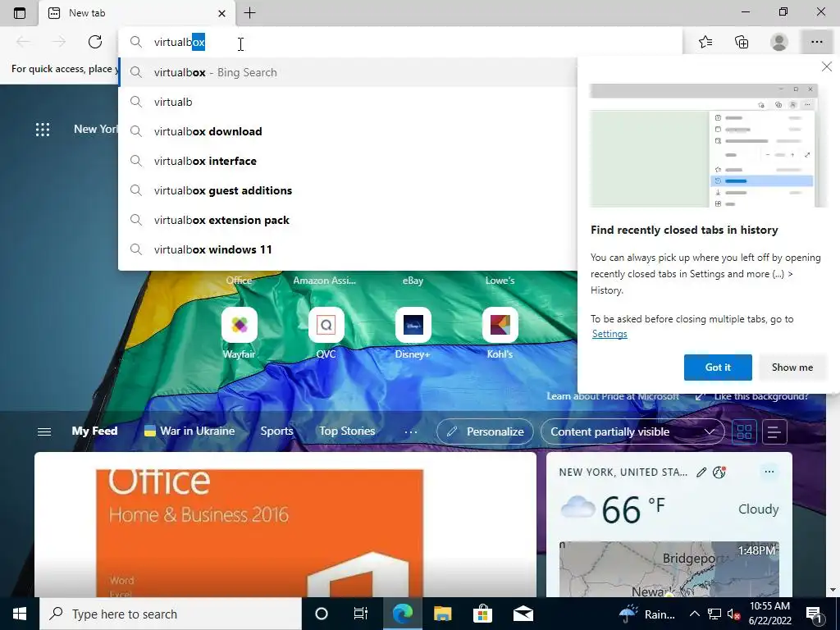The height and width of the screenshot is (630, 840).
Task: Open more feed topics ellipsis
Action: (411, 431)
